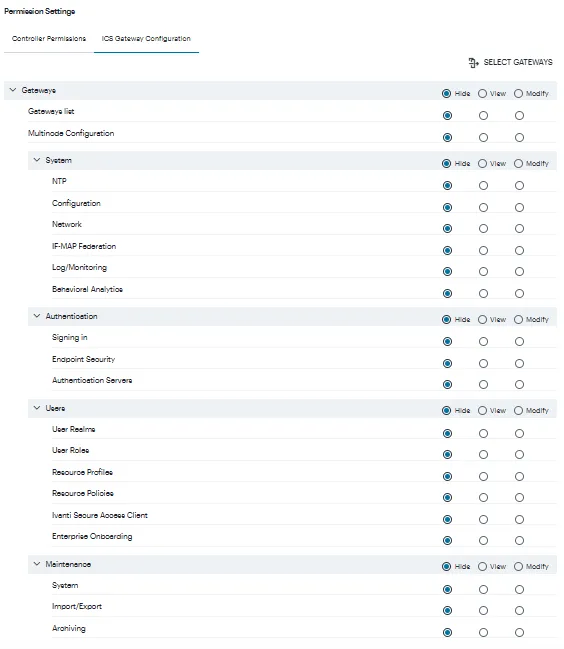
Task: Set Resource Profiles to Modify
Action: coord(519,476)
